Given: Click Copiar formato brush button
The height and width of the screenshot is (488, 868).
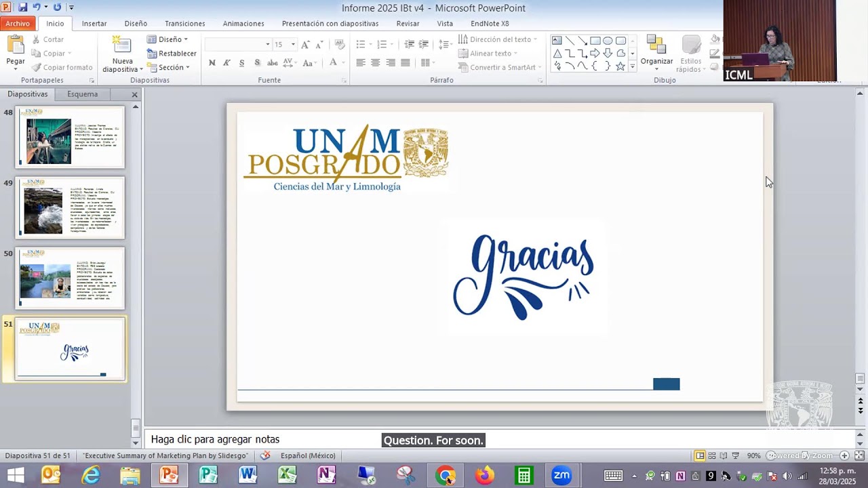Looking at the screenshot, I should 62,67.
